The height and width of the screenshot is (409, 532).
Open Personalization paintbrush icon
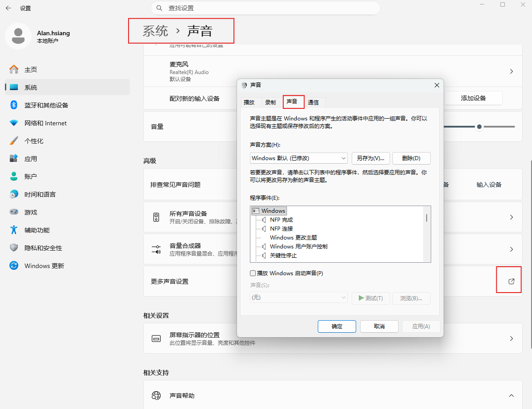click(x=14, y=141)
